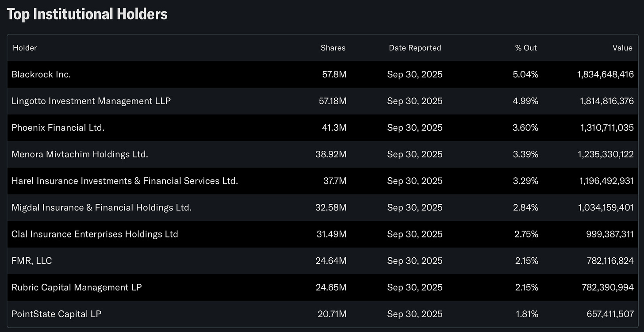Click the 4.99% out value
The image size is (644, 332).
[525, 101]
